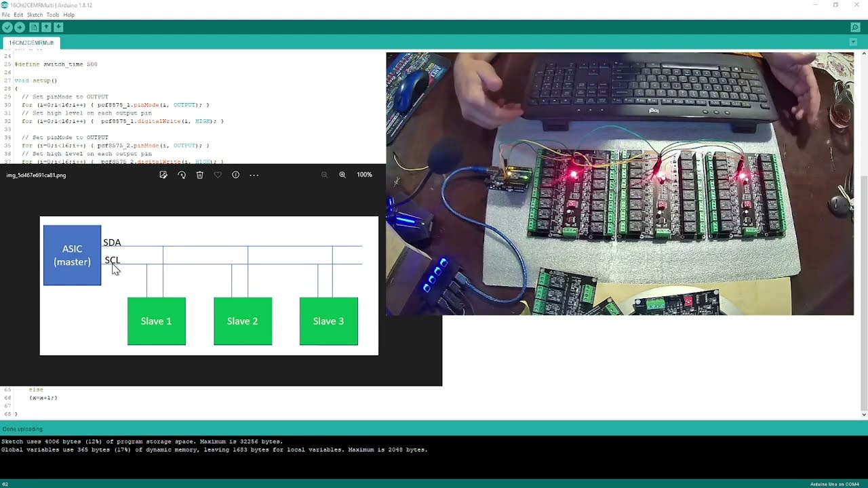Open the photo viewer See more menu
The width and height of the screenshot is (868, 488).
pos(254,175)
